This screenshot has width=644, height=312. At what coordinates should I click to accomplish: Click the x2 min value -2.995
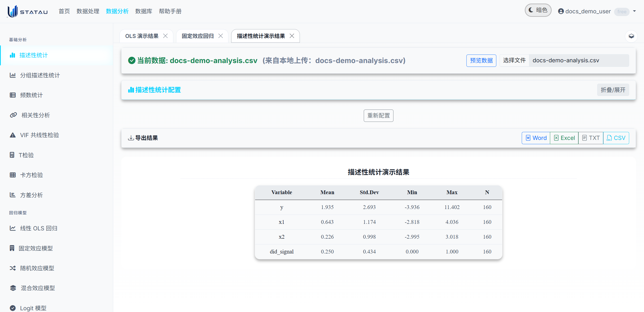point(412,237)
